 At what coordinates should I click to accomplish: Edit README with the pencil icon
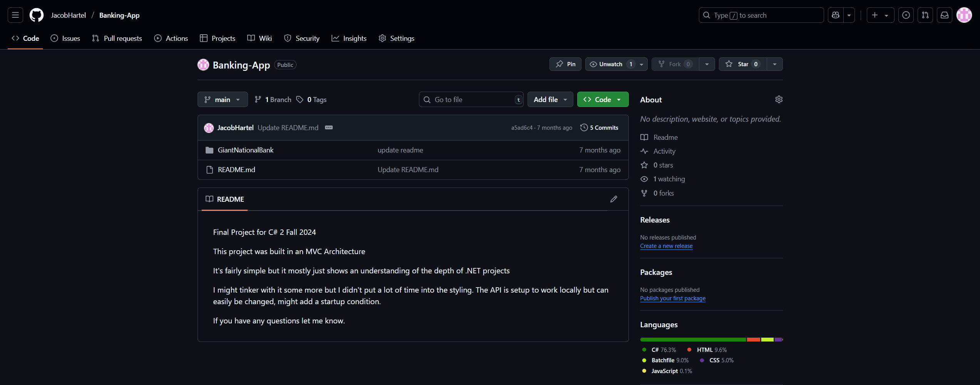tap(614, 199)
